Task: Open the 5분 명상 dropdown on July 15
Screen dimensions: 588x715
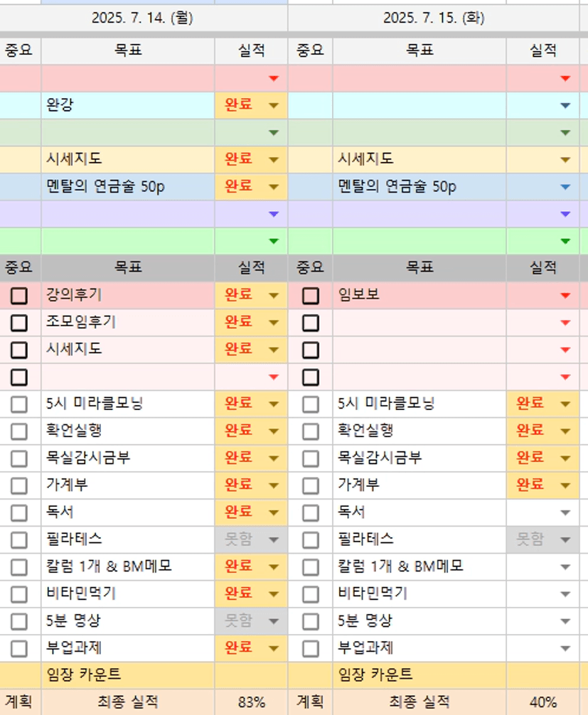Action: coord(565,622)
